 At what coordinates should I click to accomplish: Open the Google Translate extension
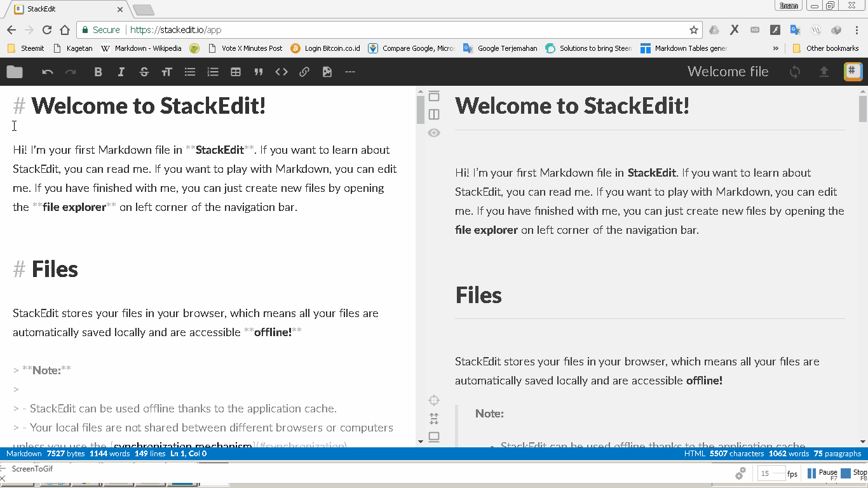[x=795, y=30]
